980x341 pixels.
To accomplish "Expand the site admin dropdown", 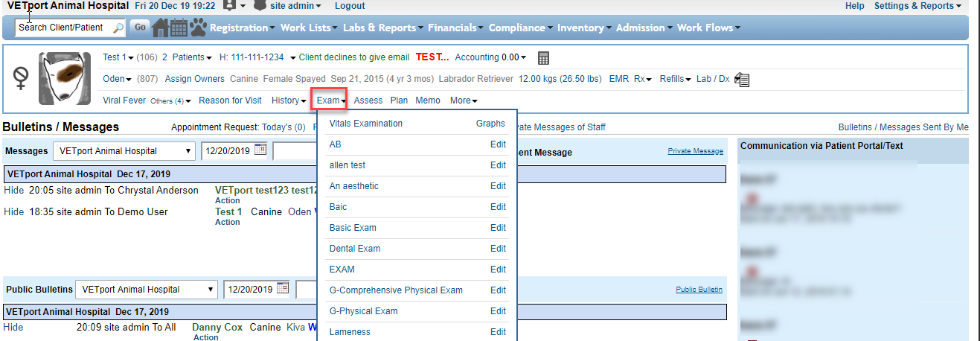I will [x=296, y=6].
